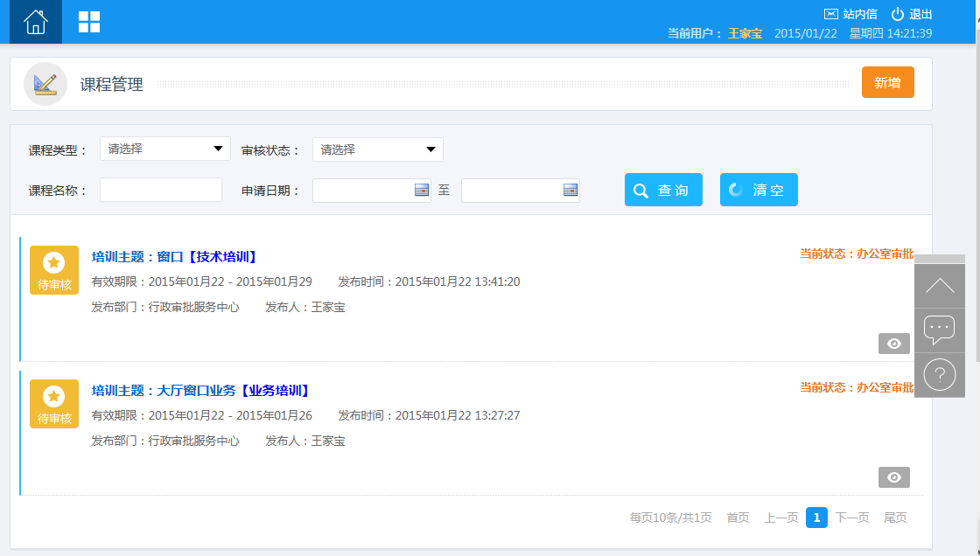Open 站内信 internal mail

coord(850,14)
